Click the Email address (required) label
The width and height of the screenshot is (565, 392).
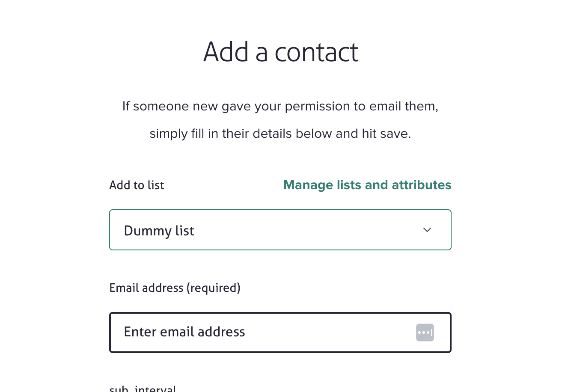click(x=175, y=288)
